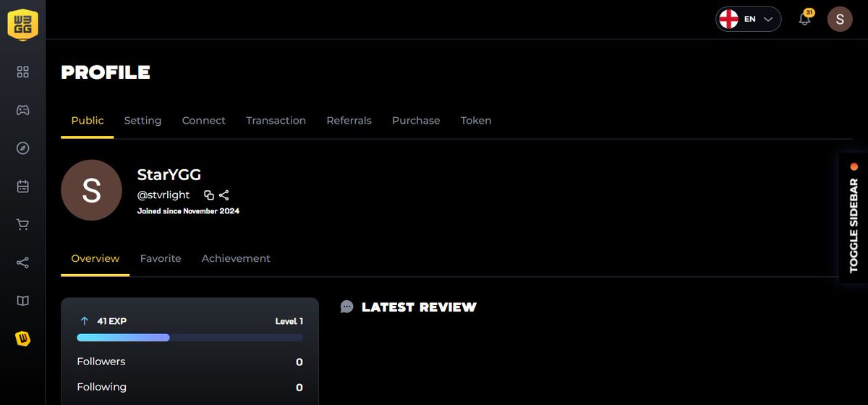Switch to the Token tab
The image size is (868, 405).
click(476, 121)
